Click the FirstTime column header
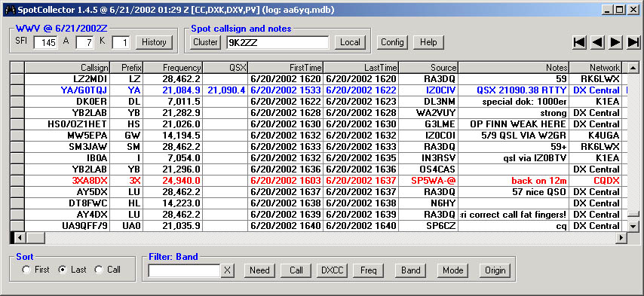This screenshot has width=644, height=296. coord(286,67)
